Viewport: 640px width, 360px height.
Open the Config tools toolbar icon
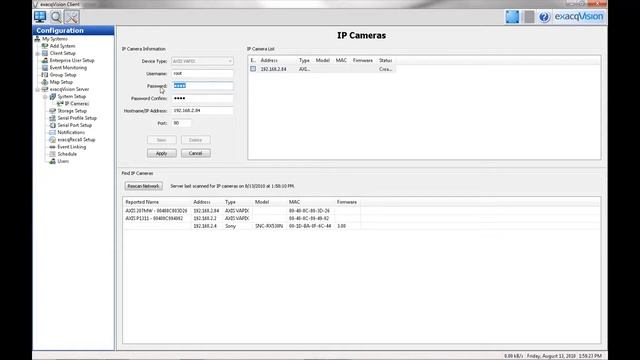pyautogui.click(x=72, y=17)
